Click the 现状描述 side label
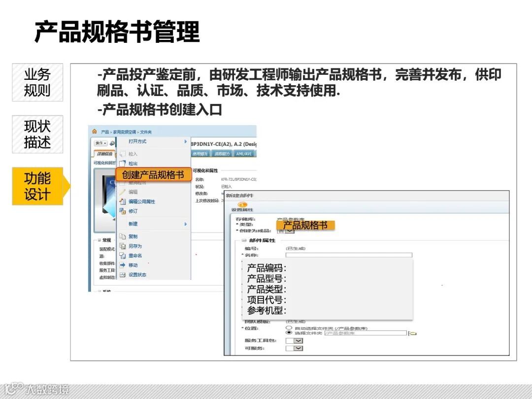 pyautogui.click(x=37, y=134)
